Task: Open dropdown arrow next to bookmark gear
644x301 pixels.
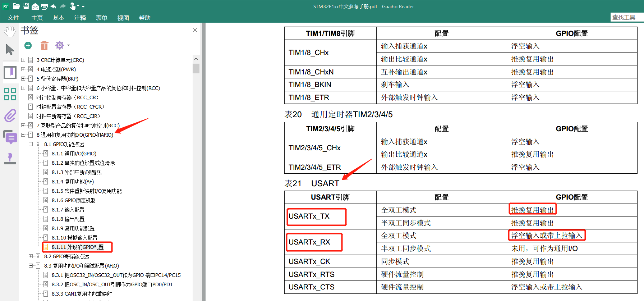Action: (x=68, y=45)
